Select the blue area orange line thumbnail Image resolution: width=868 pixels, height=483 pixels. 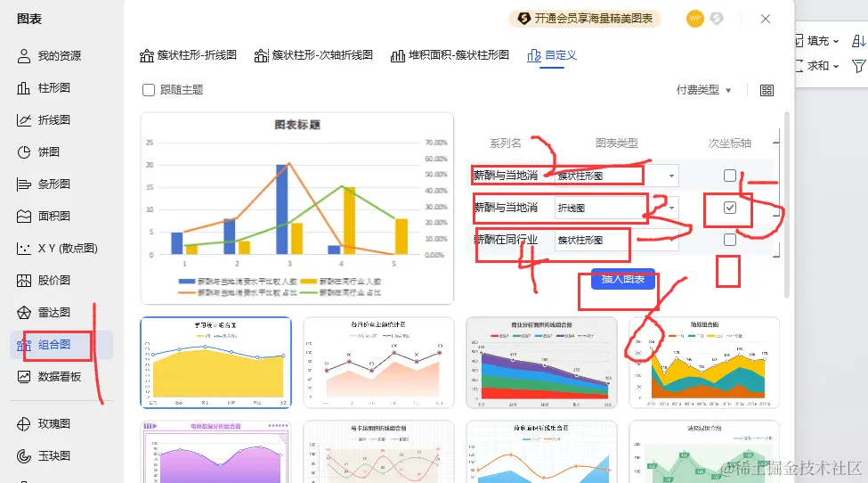click(x=541, y=452)
